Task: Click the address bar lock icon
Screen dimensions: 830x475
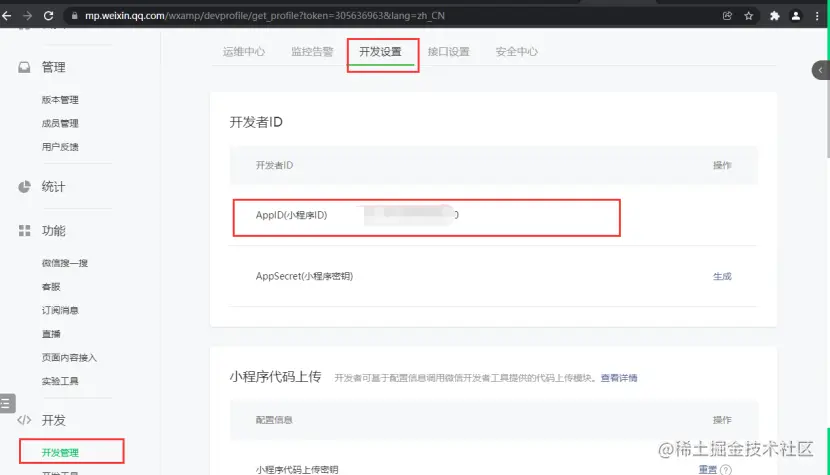Action: tap(74, 16)
